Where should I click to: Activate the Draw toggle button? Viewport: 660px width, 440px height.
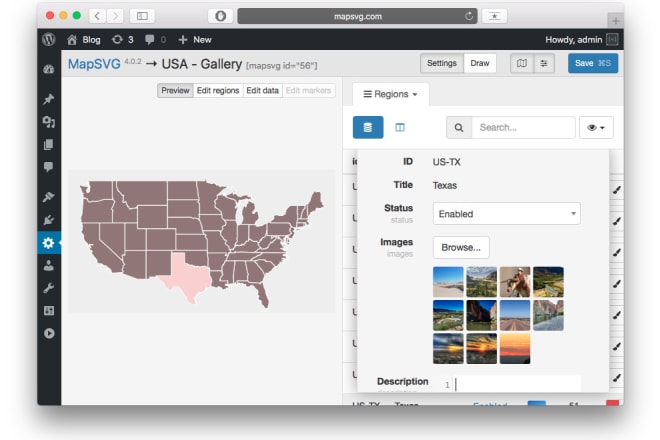(x=480, y=63)
